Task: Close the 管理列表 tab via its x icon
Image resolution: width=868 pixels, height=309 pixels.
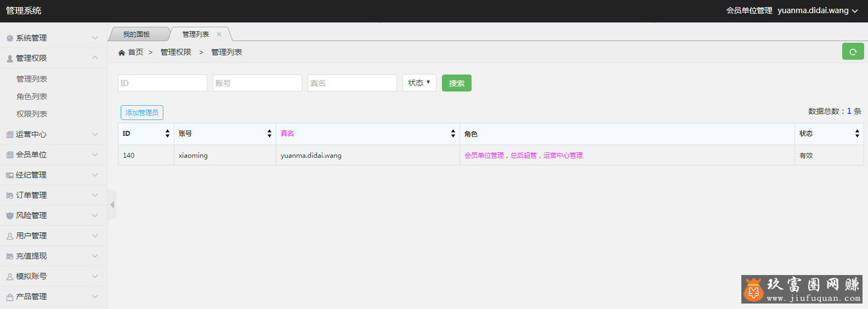Action: [219, 34]
